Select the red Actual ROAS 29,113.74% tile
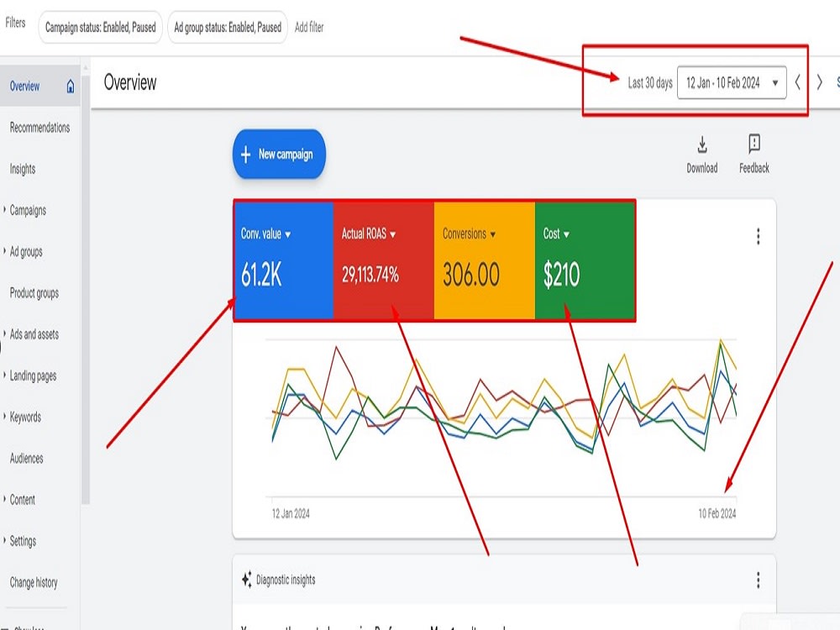This screenshot has height=630, width=840. click(384, 261)
